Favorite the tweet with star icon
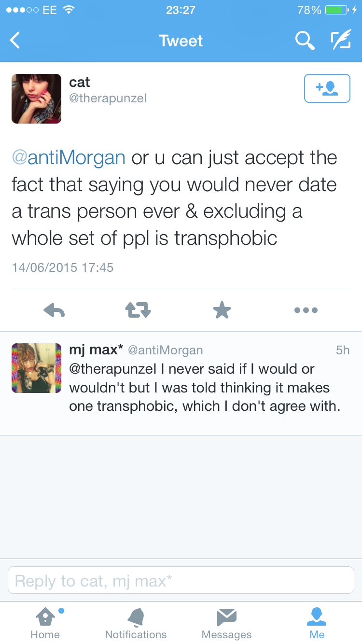 coord(222,310)
